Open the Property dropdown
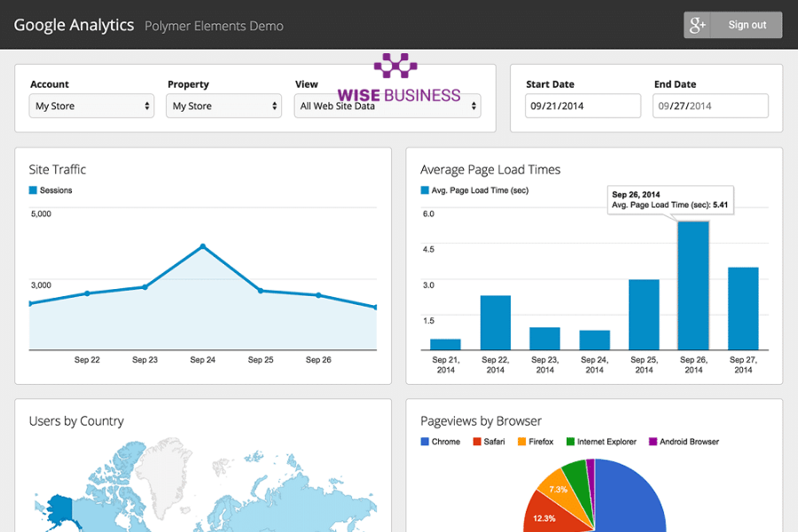The height and width of the screenshot is (532, 798). click(224, 106)
